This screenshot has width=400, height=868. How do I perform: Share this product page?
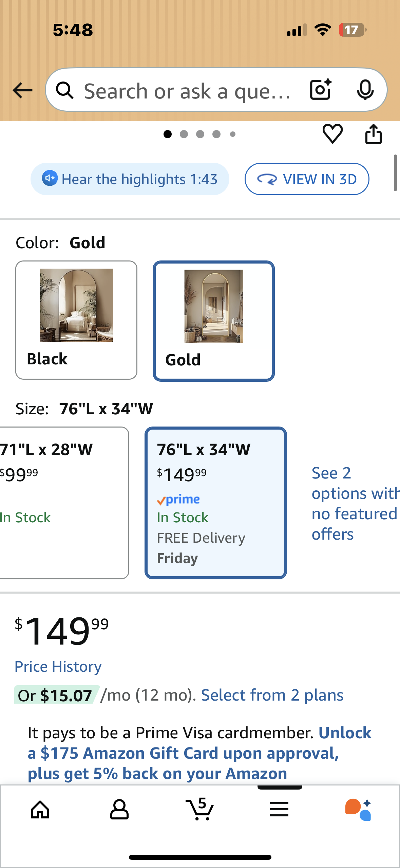[374, 133]
